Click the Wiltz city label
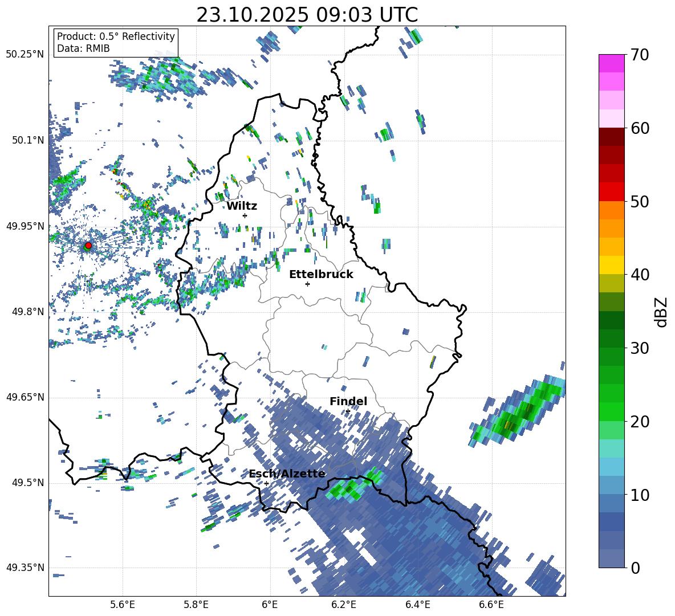The height and width of the screenshot is (616, 675). (242, 206)
